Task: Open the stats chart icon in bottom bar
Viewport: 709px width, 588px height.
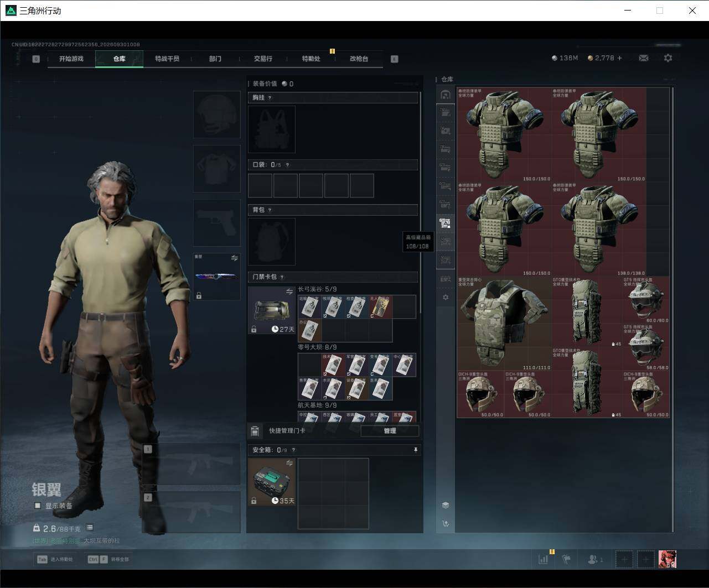Action: 543,559
